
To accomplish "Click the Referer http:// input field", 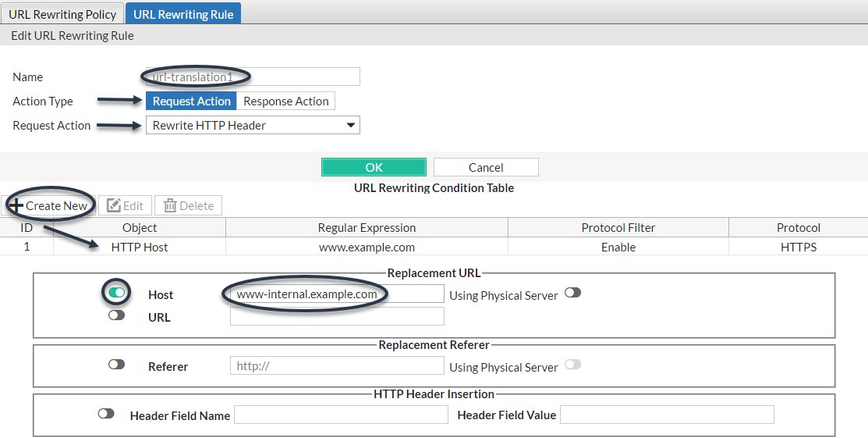I will click(x=337, y=366).
